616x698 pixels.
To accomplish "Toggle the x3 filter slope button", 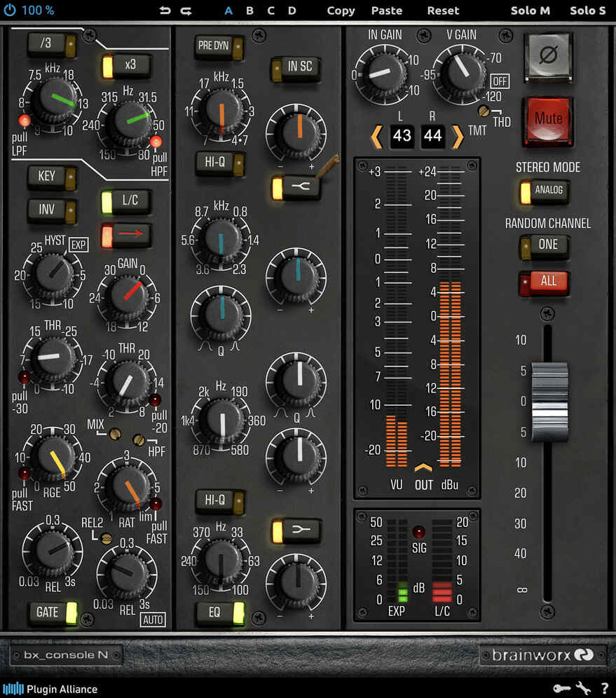I will click(x=129, y=65).
